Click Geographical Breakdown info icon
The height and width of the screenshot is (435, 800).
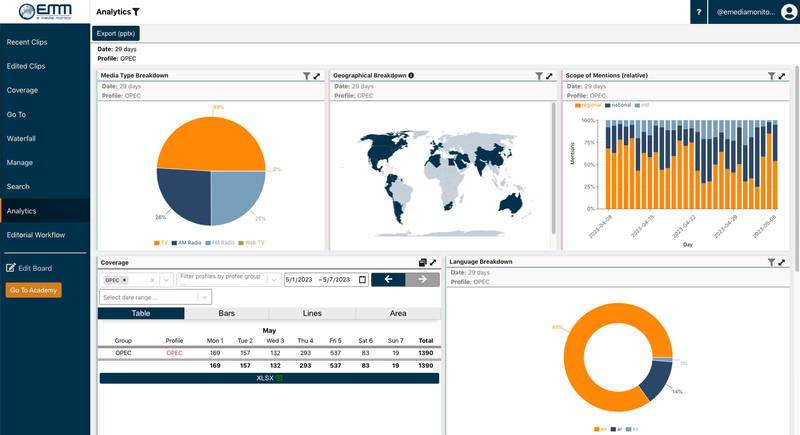411,76
